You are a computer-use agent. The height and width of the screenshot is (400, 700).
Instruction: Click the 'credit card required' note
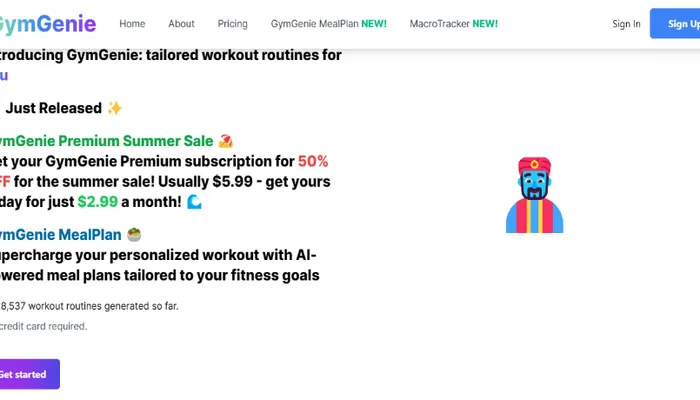44,325
